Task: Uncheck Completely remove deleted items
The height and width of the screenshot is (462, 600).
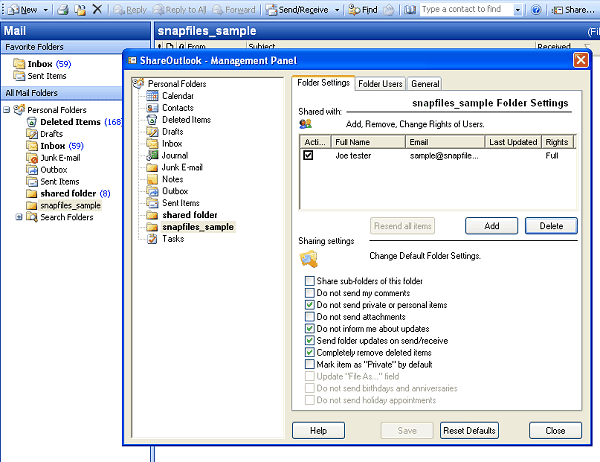Action: [x=310, y=352]
